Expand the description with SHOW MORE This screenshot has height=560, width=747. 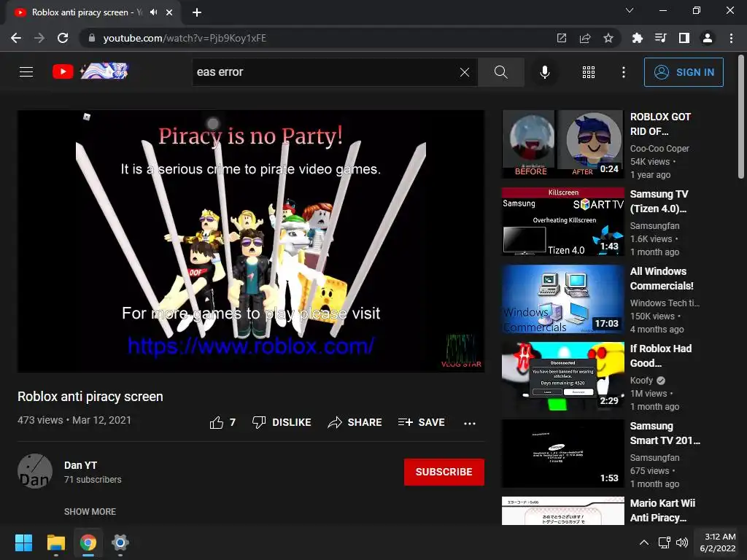[x=90, y=511]
